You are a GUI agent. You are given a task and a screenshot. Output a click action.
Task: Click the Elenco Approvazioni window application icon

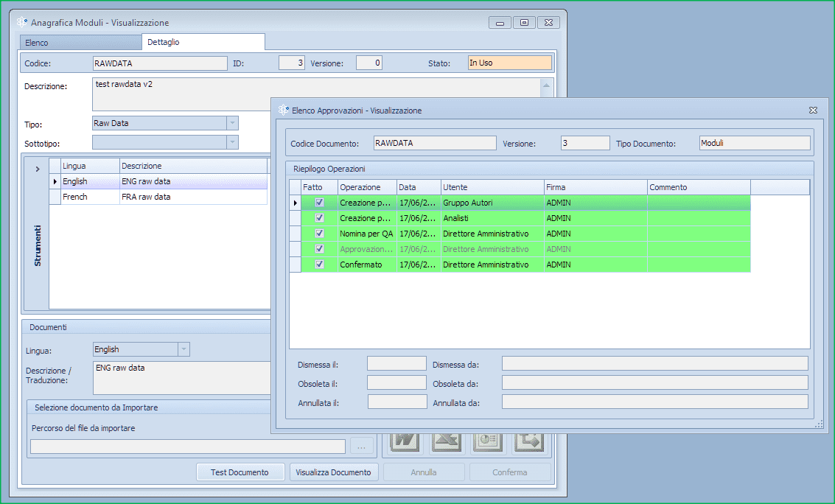tap(282, 110)
